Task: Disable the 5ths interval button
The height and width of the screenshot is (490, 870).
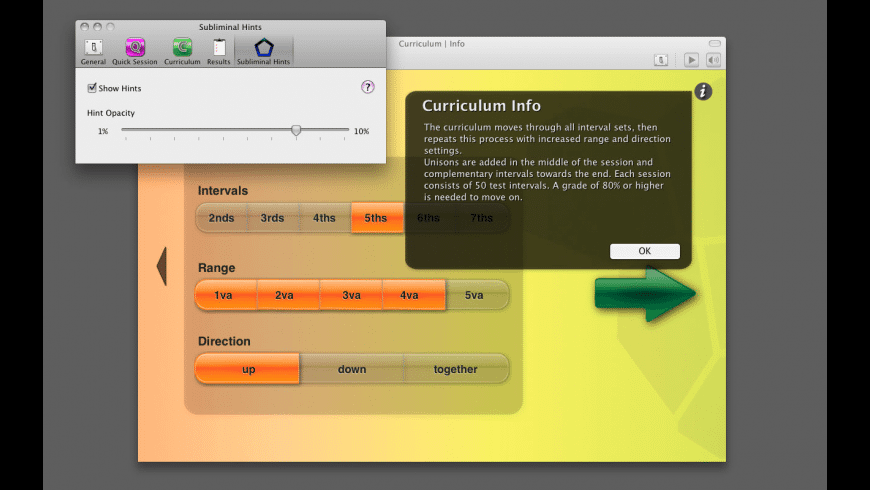Action: click(376, 218)
